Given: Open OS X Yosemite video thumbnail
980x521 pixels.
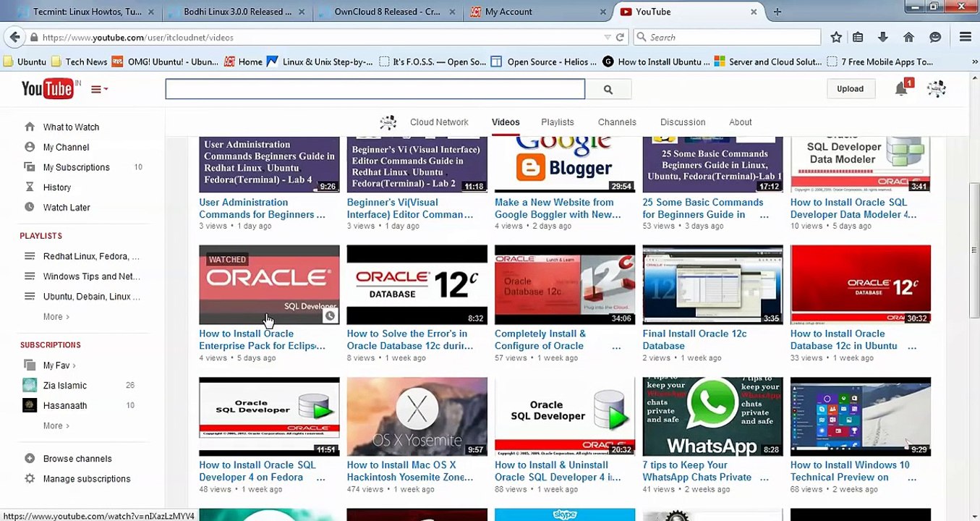Looking at the screenshot, I should pyautogui.click(x=417, y=416).
